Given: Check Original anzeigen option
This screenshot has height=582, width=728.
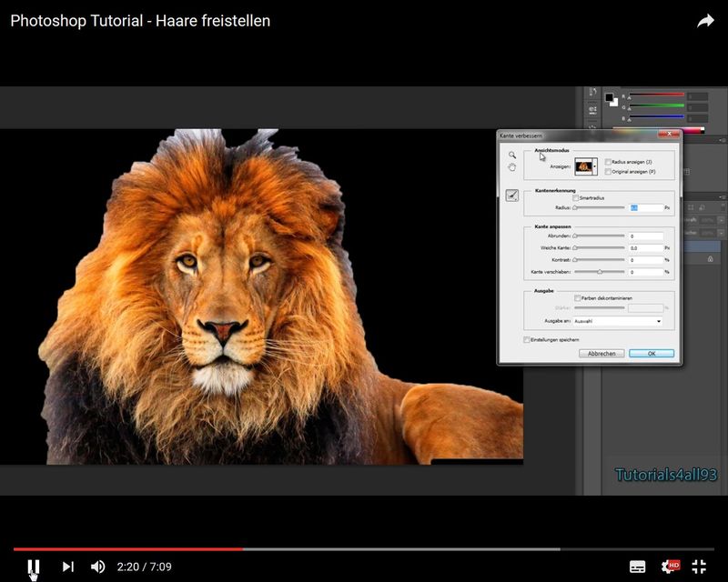Looking at the screenshot, I should pyautogui.click(x=608, y=171).
